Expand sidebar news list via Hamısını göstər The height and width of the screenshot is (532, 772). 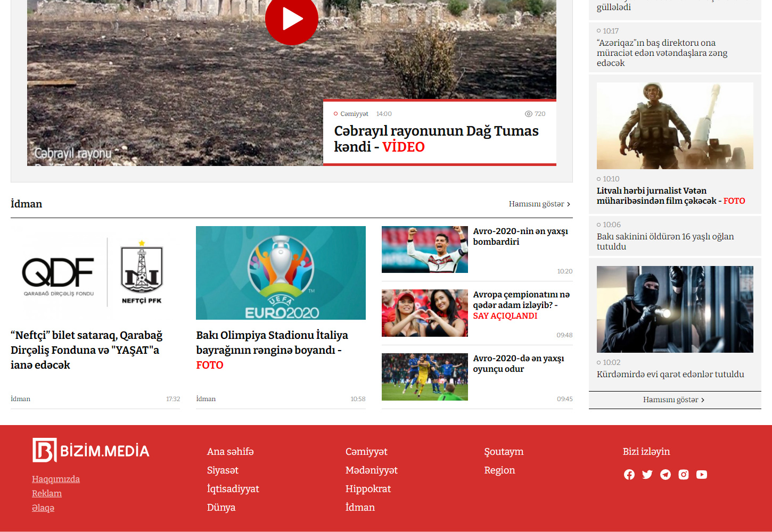(x=674, y=400)
